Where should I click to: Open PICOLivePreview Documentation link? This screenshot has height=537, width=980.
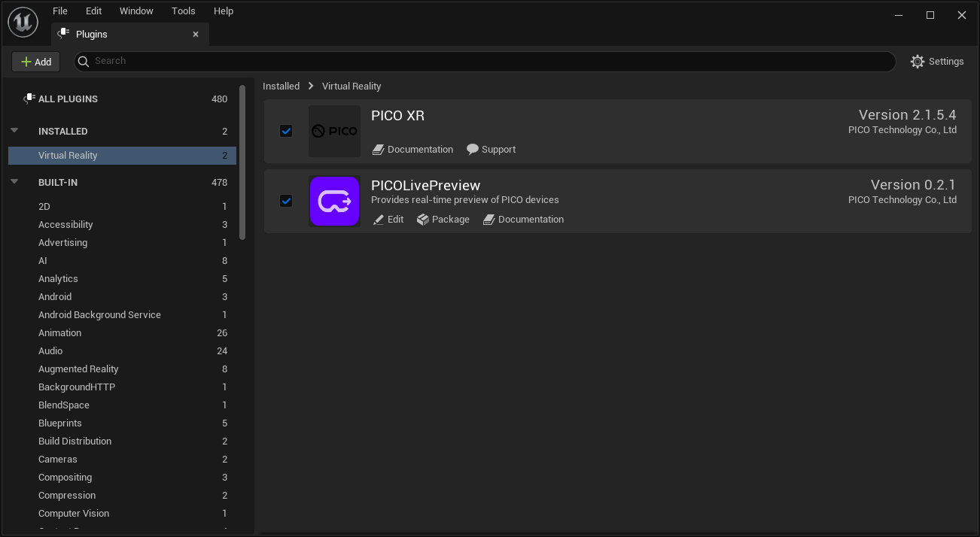coord(523,220)
